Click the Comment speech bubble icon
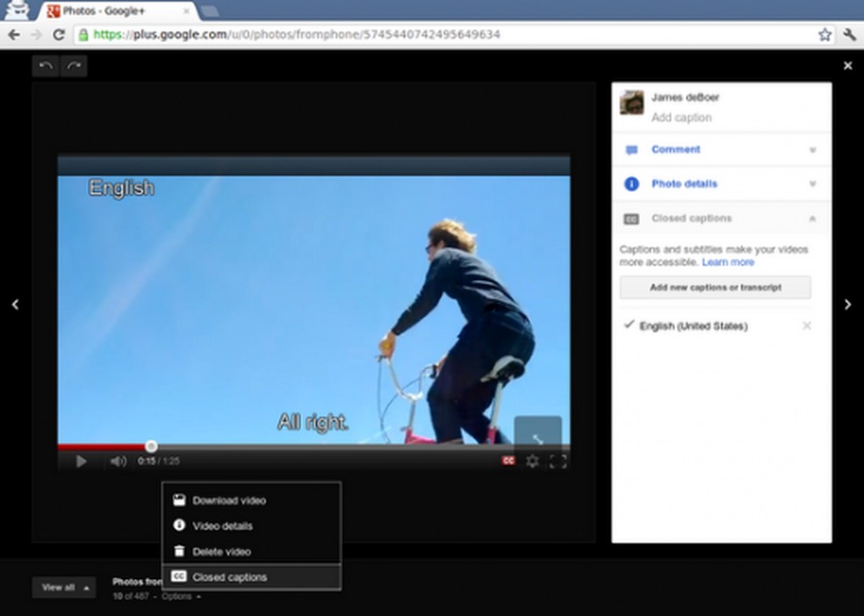Screen dimensions: 864x616 [x=630, y=150]
